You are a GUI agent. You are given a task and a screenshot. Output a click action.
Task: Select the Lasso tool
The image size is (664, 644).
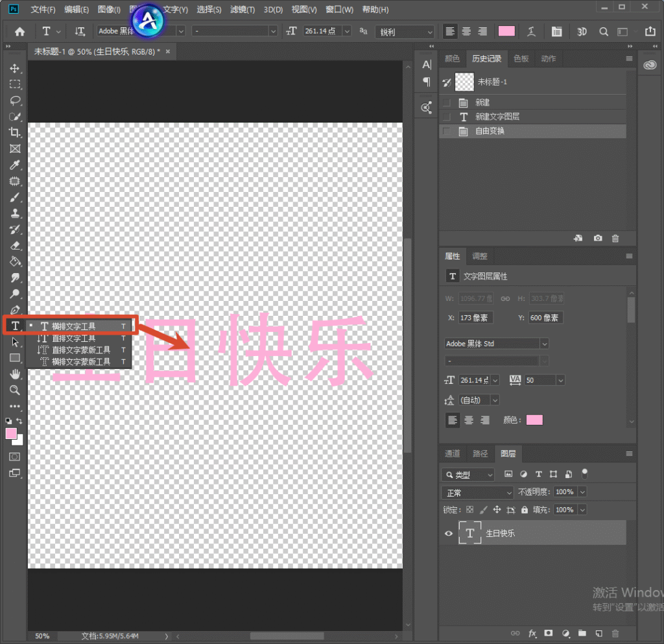point(15,101)
